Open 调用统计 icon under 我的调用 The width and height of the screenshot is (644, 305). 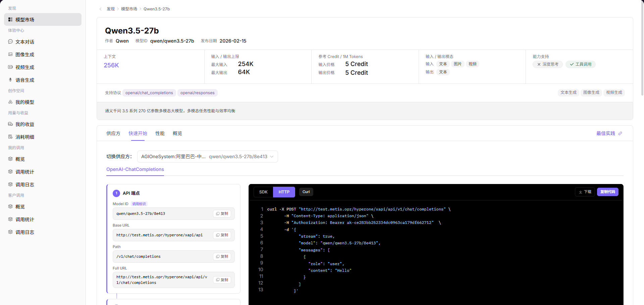click(10, 172)
